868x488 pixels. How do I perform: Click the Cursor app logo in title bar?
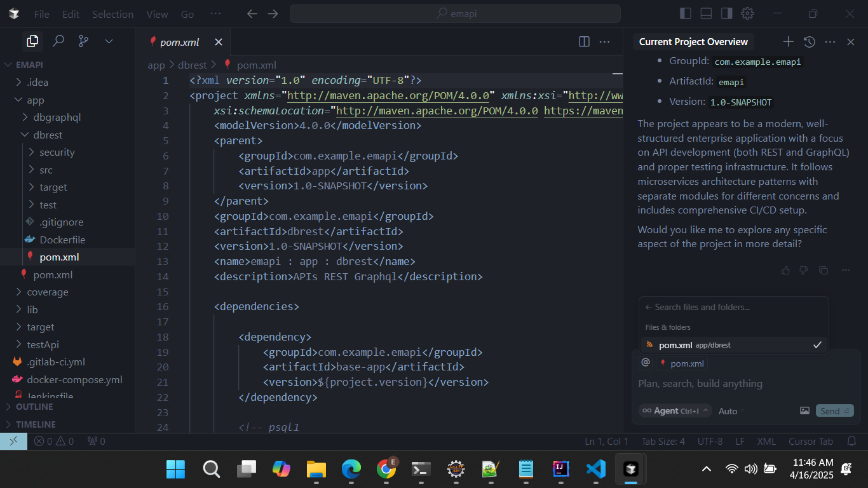[14, 13]
